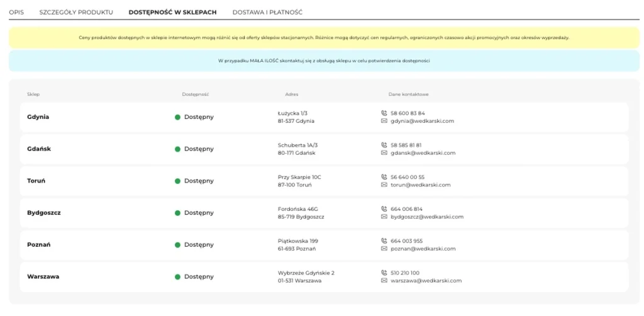Screen dimensions: 644x316
Task: Click the Toruń phone number 56 640 00 55
Action: [x=408, y=177]
